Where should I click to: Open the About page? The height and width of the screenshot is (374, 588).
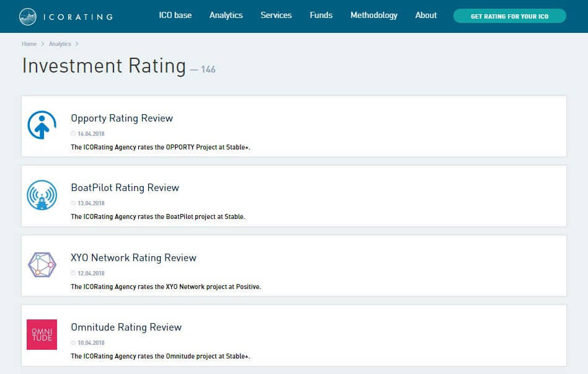point(426,16)
